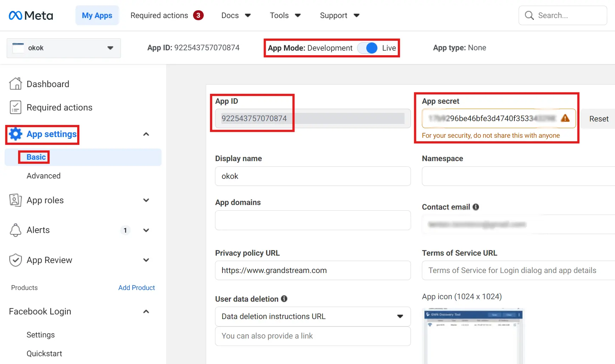Open the Support dropdown menu

(340, 15)
